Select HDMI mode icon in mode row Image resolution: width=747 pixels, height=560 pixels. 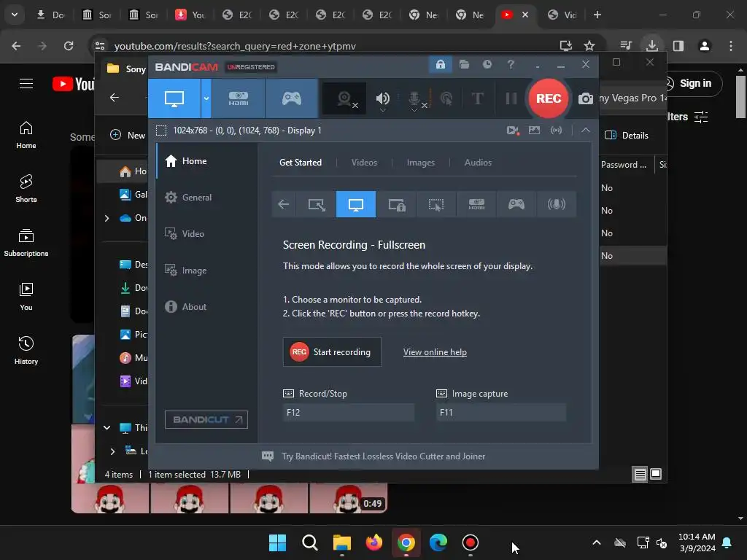[476, 204]
